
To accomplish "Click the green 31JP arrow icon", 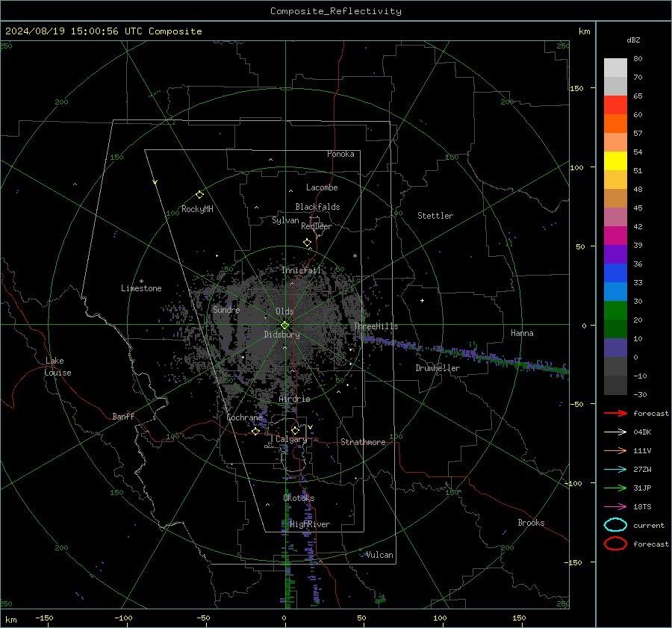I will (615, 488).
